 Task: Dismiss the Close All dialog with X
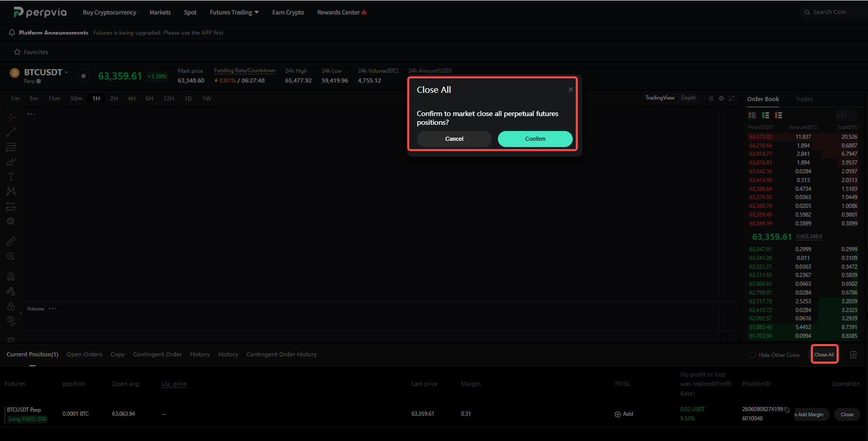click(x=571, y=90)
